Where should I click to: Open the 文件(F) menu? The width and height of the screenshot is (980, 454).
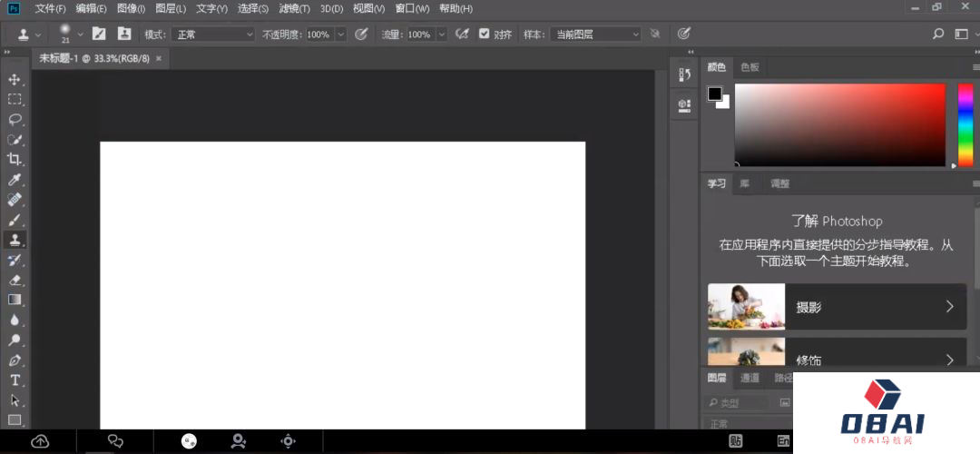pyautogui.click(x=50, y=9)
